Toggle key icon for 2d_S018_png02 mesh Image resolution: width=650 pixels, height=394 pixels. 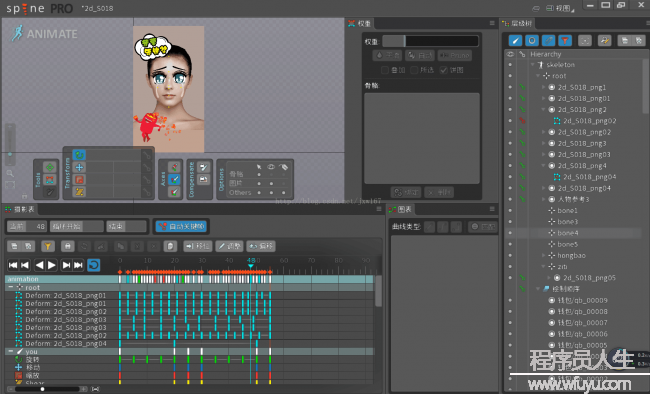point(522,121)
